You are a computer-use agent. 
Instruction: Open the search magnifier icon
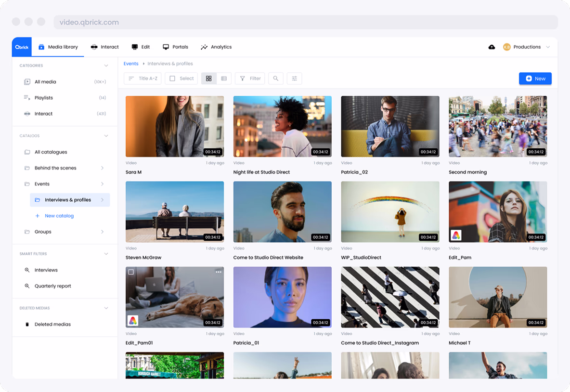tap(275, 78)
